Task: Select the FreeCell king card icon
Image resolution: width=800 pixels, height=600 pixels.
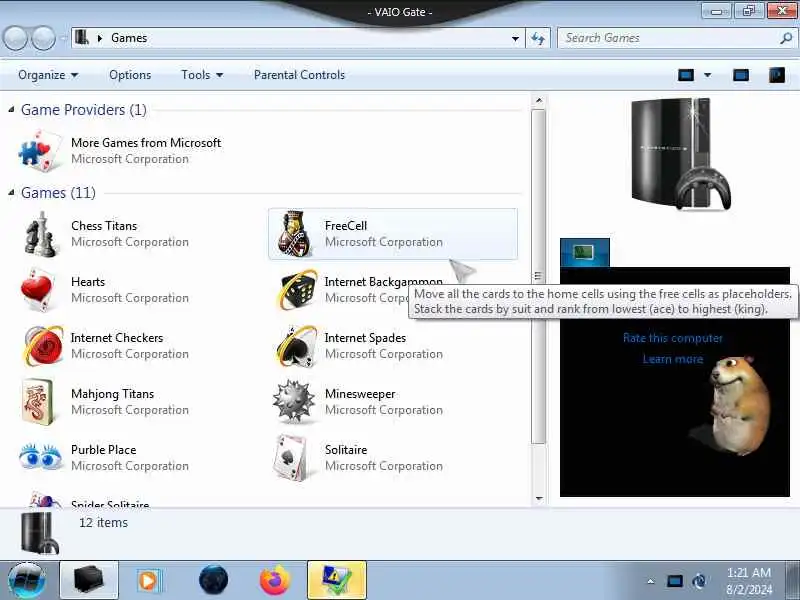Action: tap(294, 234)
